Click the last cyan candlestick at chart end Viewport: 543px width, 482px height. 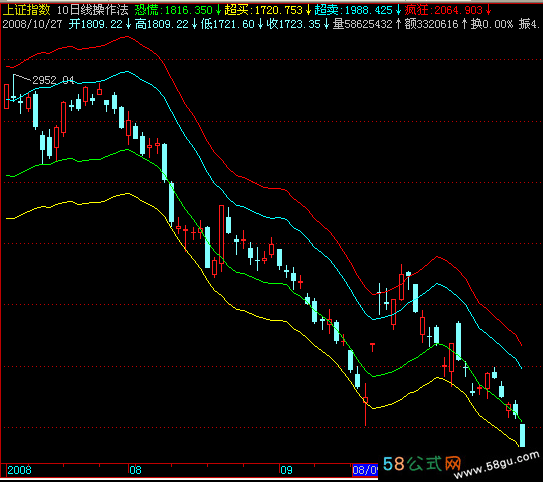[522, 435]
